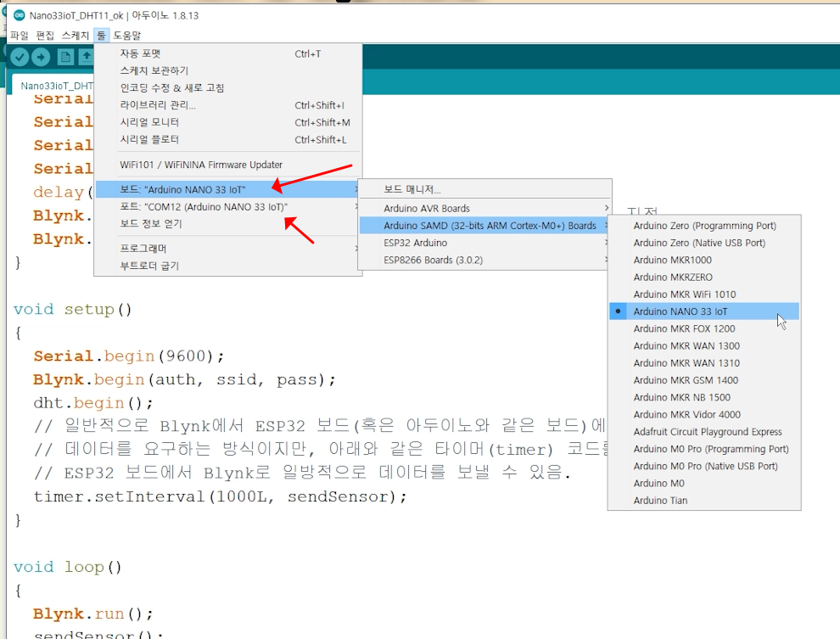Choose Arduino MKR1000 board
The height and width of the screenshot is (639, 840).
(x=704, y=260)
